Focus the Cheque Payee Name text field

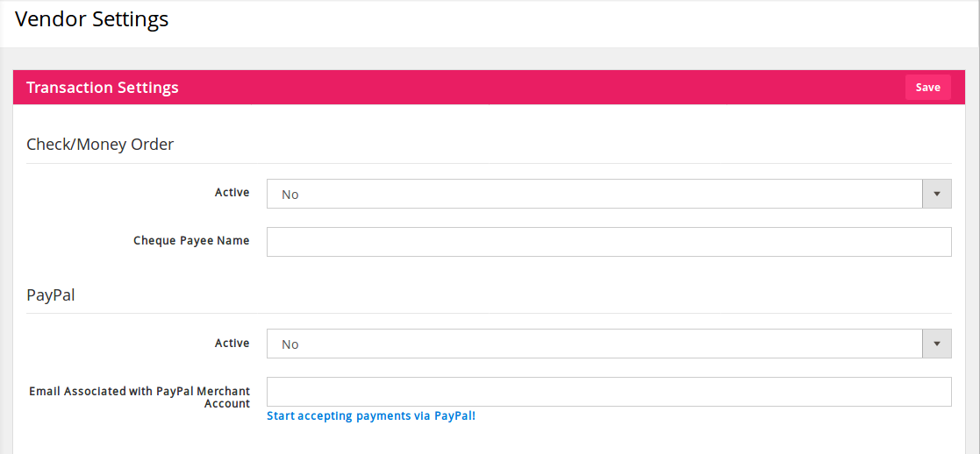point(609,242)
